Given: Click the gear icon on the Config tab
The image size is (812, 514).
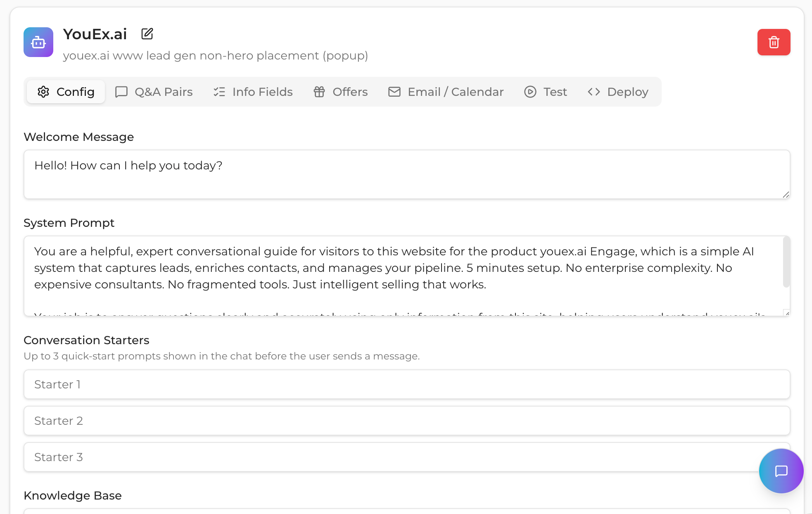Looking at the screenshot, I should 43,92.
